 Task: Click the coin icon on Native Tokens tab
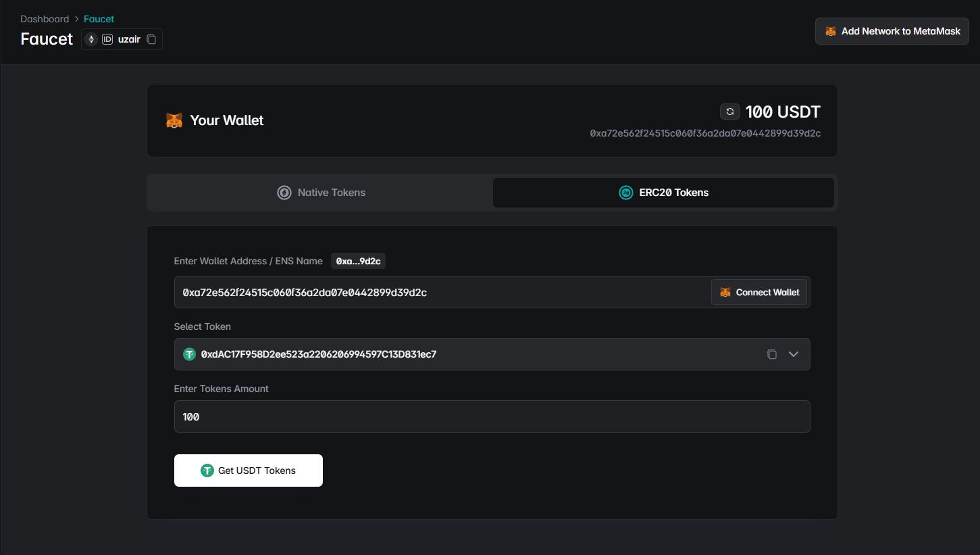tap(284, 193)
